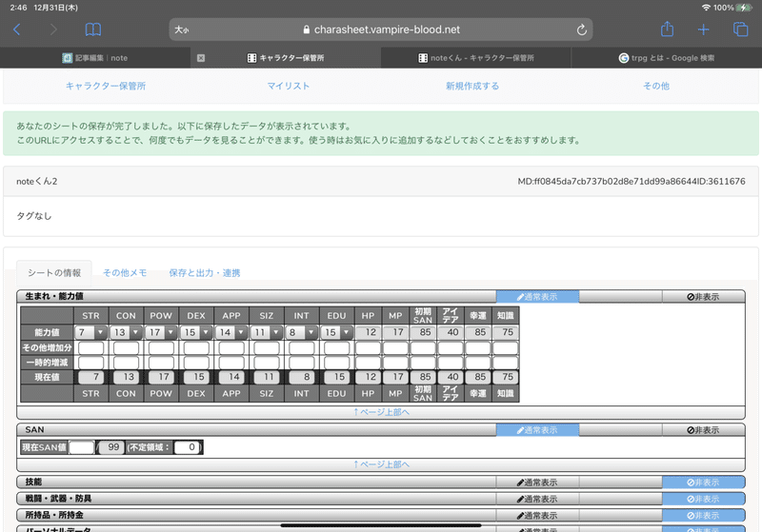Screen dimensions: 762x532
Task: Set SAN section to 通常表示
Action: 537,430
